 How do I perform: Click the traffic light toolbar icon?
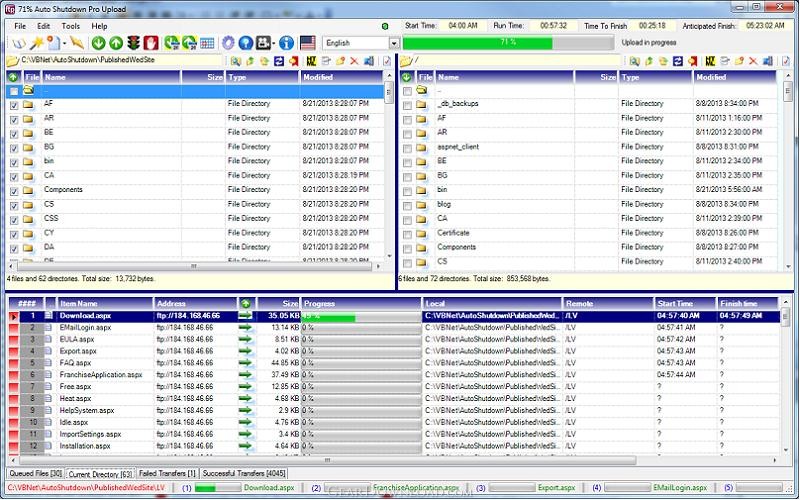click(134, 43)
